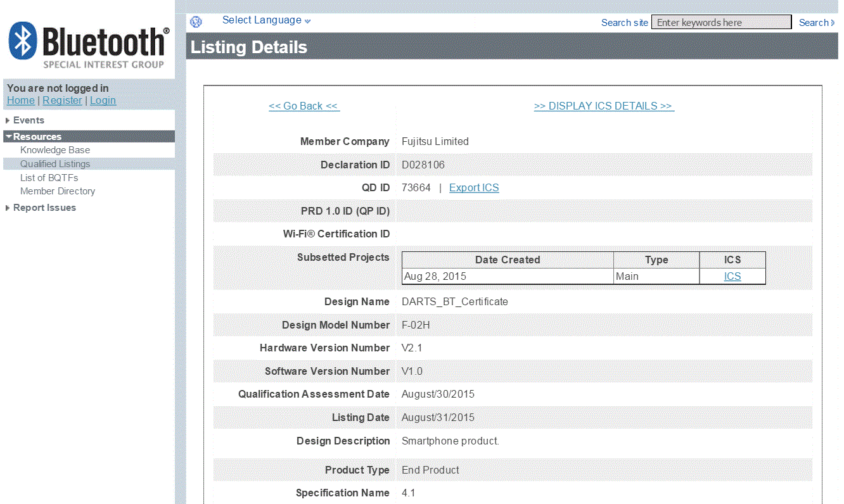Screen dimensions: 844x504
Task: Expand the Report Issues section
Action: (44, 208)
